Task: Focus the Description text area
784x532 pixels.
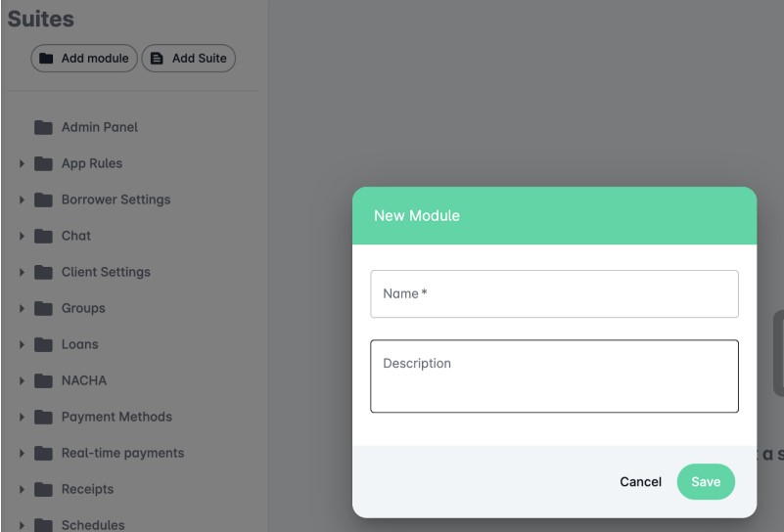Action: tap(554, 377)
